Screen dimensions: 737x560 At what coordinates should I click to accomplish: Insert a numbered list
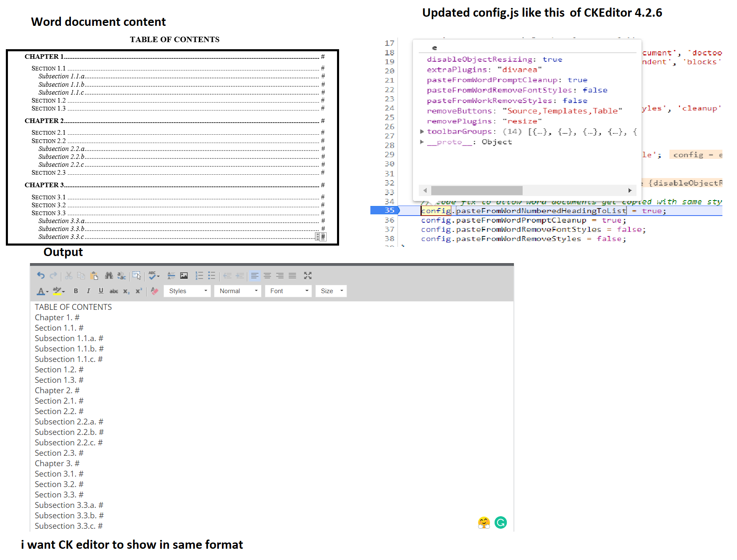coord(199,276)
